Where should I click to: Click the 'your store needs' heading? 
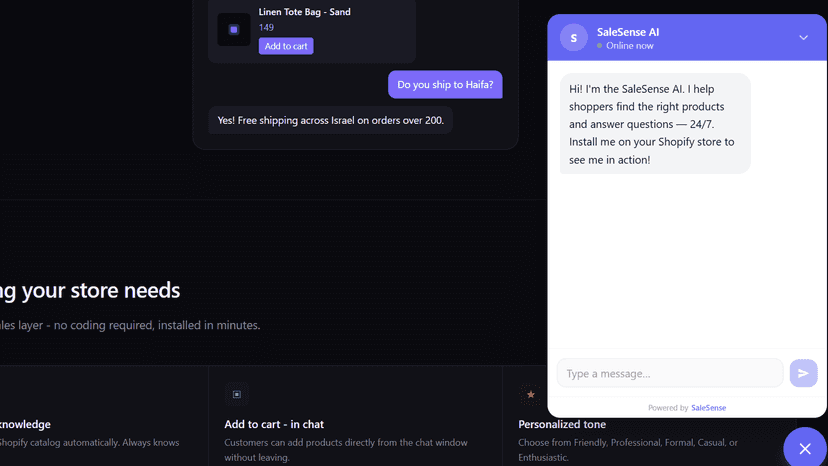(90, 291)
